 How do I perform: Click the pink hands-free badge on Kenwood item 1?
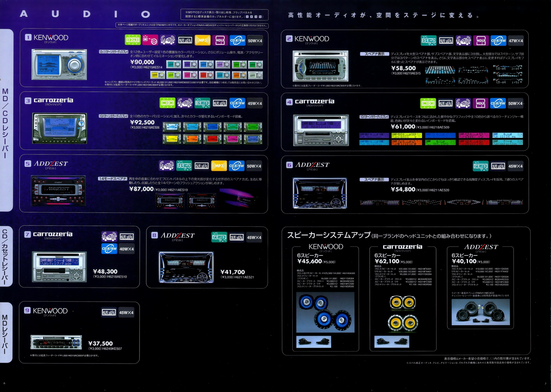pyautogui.click(x=150, y=40)
